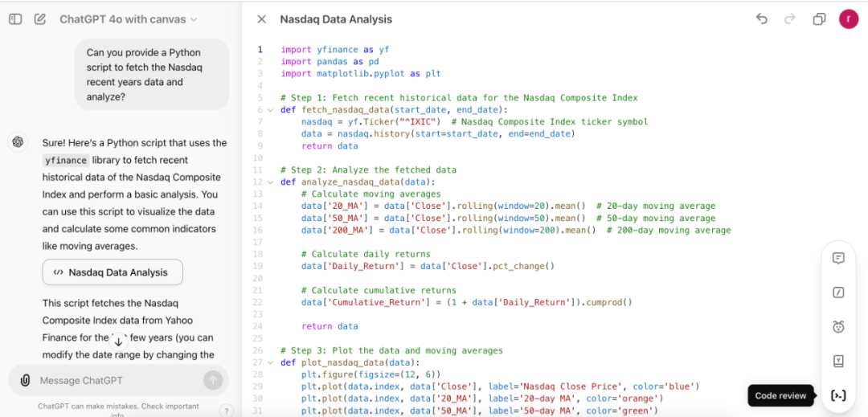Click the import matplotlib.pyplot line

point(360,74)
